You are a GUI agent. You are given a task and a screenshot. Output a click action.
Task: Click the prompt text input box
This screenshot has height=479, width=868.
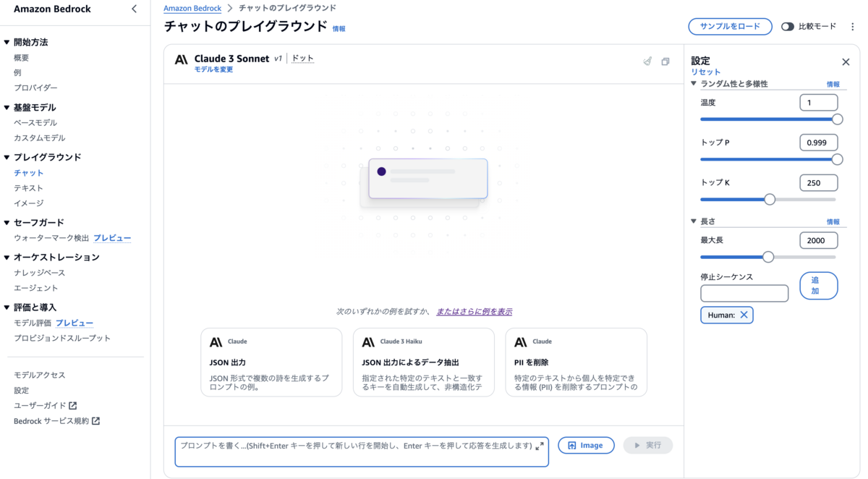(362, 452)
